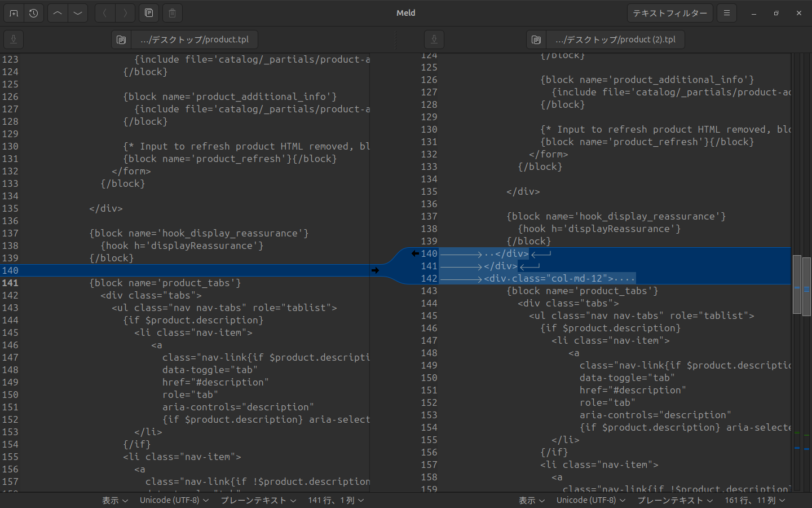The height and width of the screenshot is (508, 812).
Task: Click left line 131 product_refresh block
Action: pos(230,159)
